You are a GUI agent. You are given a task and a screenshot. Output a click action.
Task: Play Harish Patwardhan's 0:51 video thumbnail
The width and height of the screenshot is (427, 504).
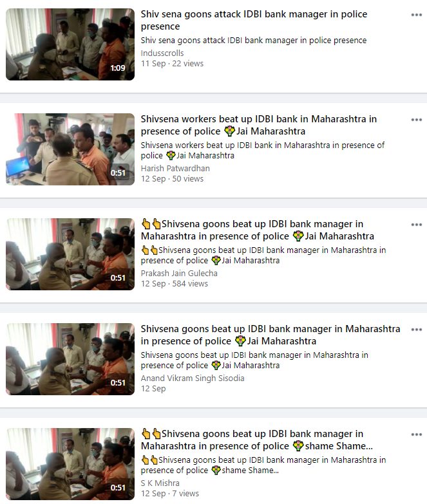(x=70, y=149)
